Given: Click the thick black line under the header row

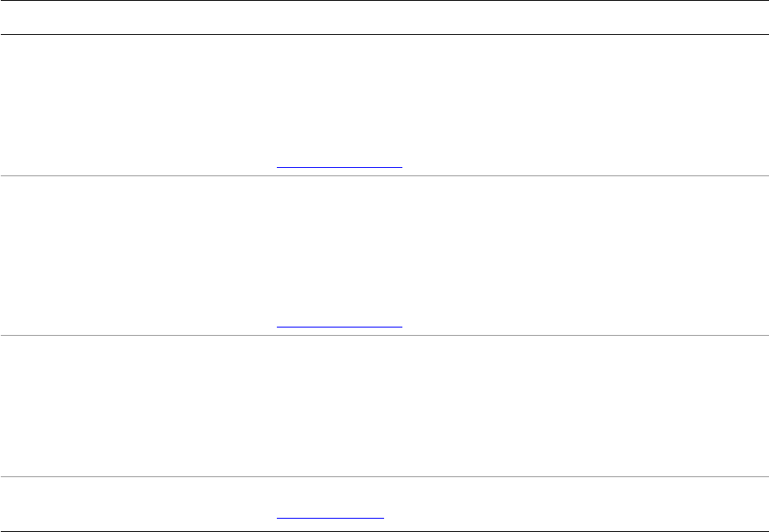Looking at the screenshot, I should pyautogui.click(x=384, y=34).
